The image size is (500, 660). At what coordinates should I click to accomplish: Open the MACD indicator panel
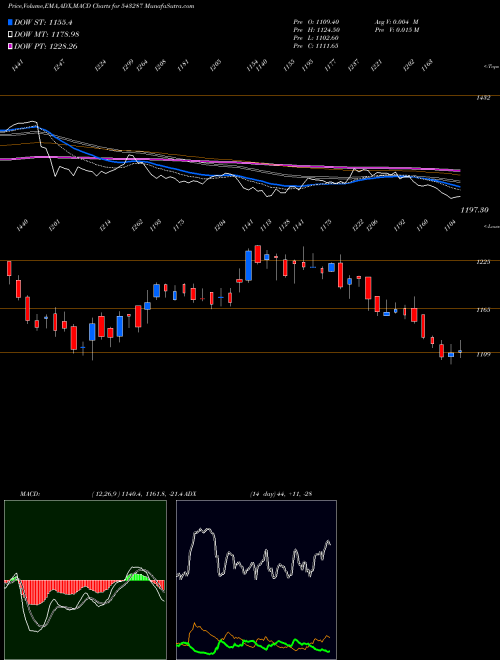[85, 580]
